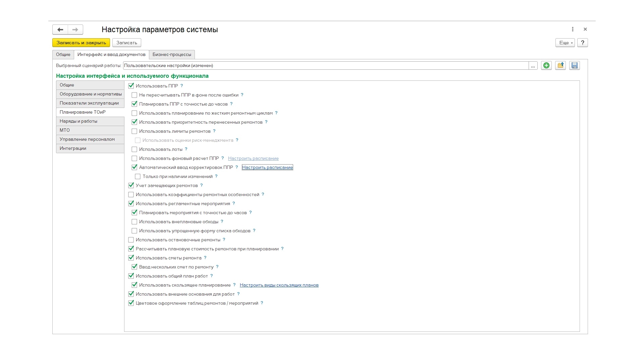Click the forward navigation arrow
644x362 pixels.
tap(75, 29)
